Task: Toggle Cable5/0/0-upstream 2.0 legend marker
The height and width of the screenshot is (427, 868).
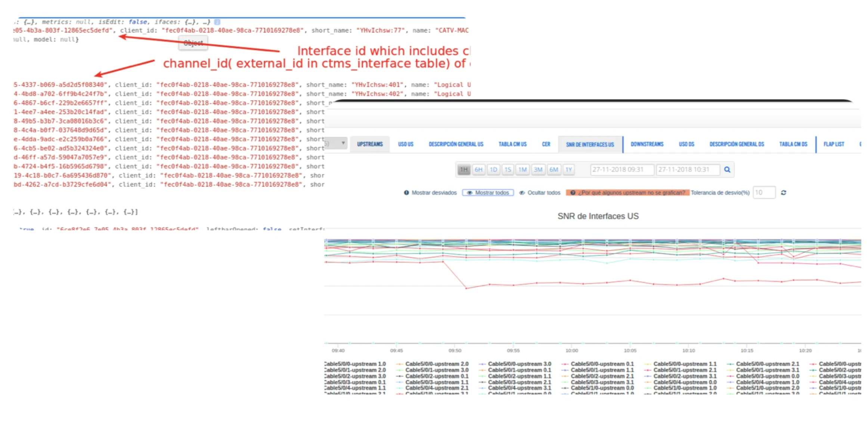Action: [x=399, y=364]
